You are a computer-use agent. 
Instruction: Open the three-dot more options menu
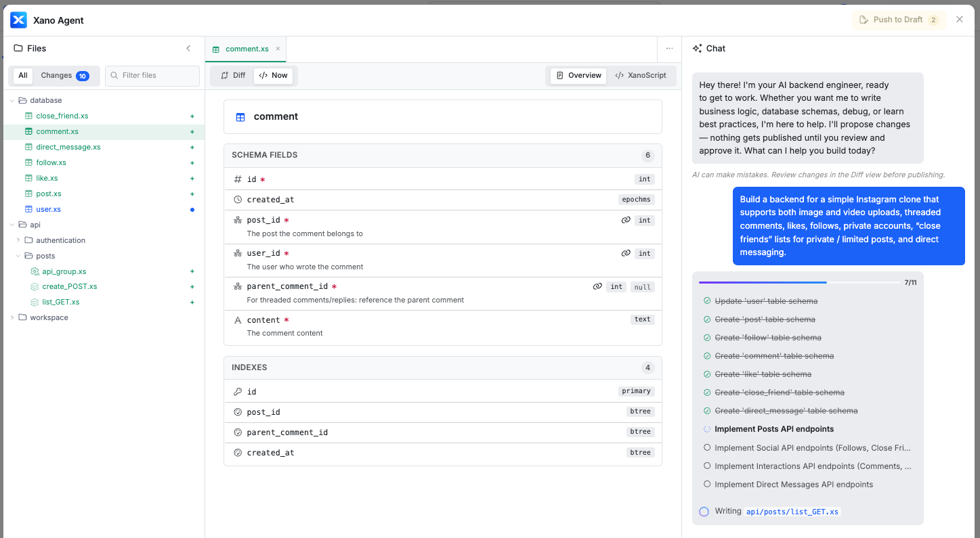[x=669, y=49]
